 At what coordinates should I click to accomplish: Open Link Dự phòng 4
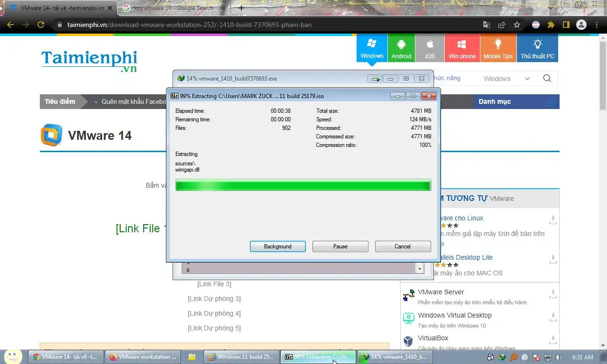(x=214, y=313)
